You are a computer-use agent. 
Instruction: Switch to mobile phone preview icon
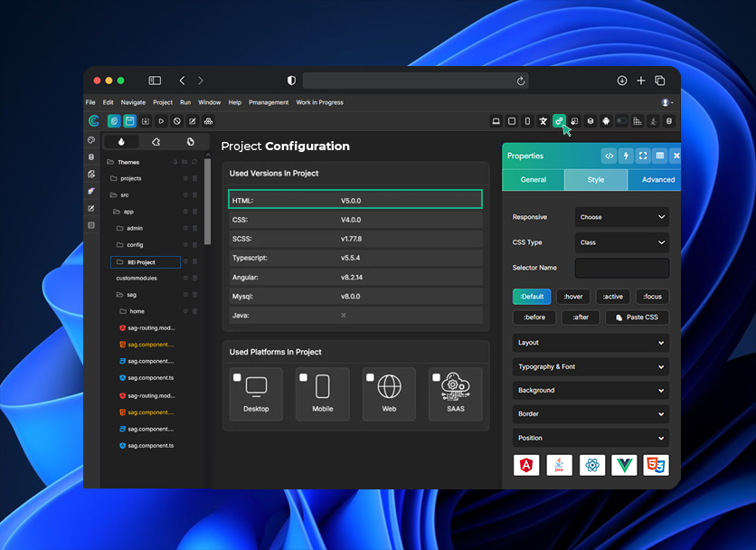click(527, 121)
